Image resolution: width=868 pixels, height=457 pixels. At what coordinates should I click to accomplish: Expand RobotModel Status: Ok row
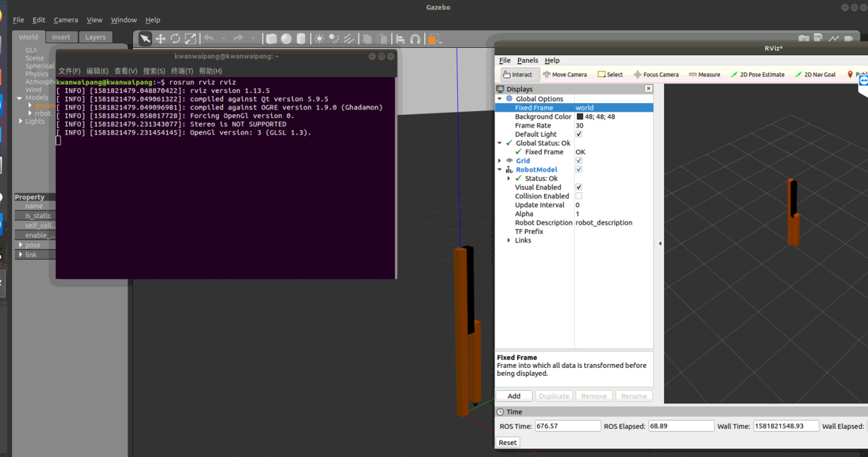[x=509, y=178]
